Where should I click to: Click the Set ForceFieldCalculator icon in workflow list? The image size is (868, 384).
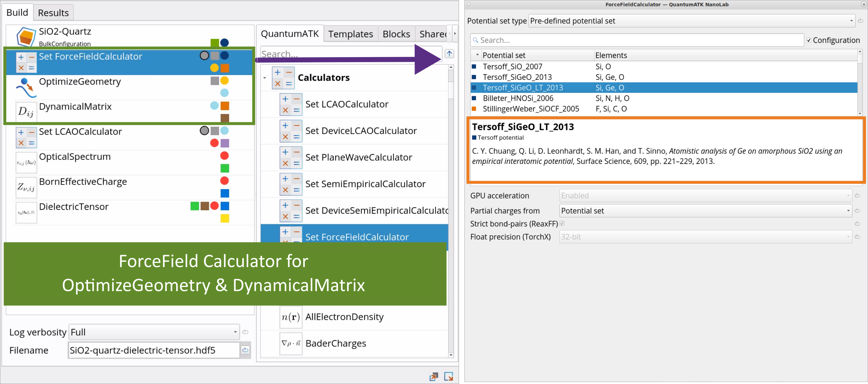pos(26,62)
